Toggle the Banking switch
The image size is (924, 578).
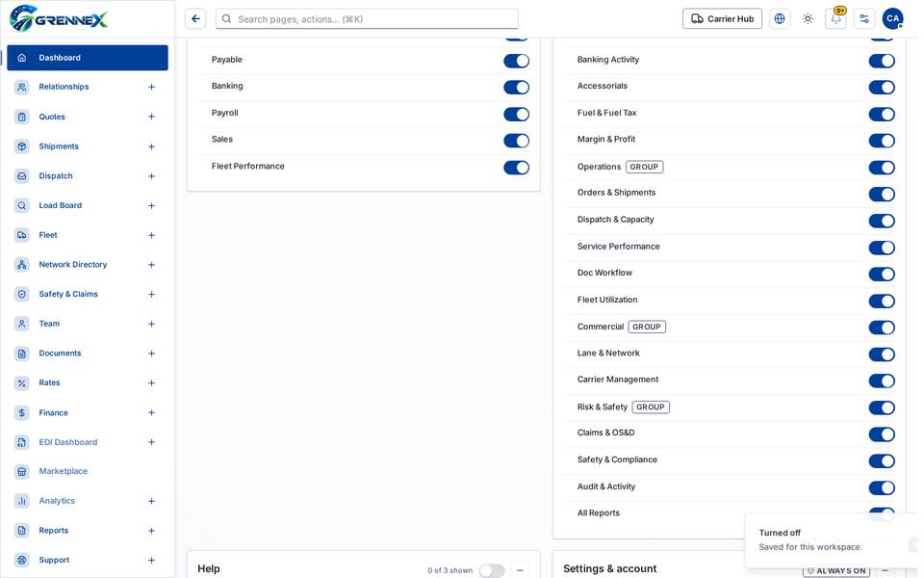[x=516, y=88]
